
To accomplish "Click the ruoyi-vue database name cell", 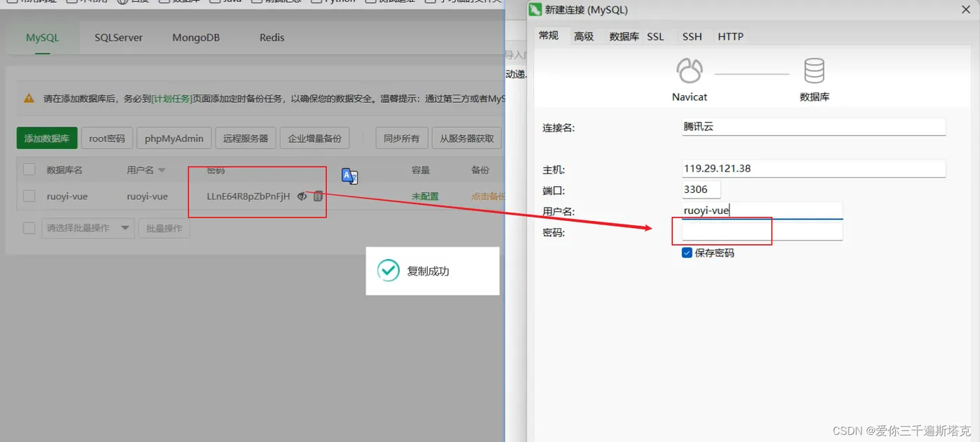I will [x=67, y=197].
